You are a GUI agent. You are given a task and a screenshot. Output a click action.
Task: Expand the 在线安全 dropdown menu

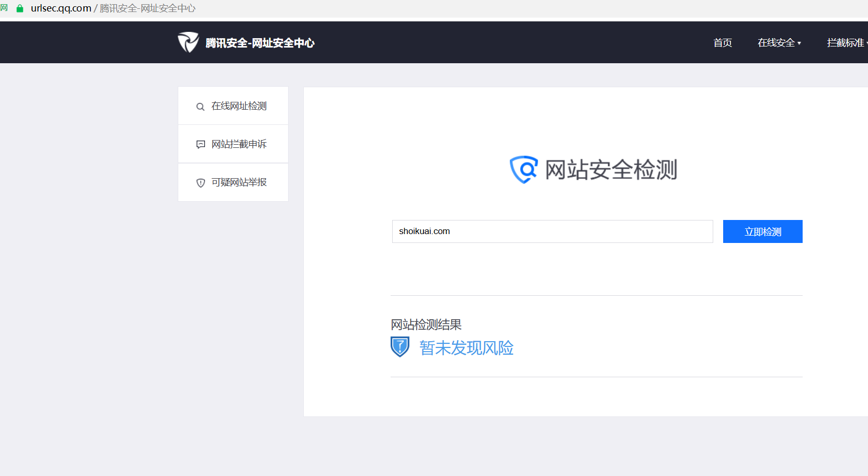(779, 43)
